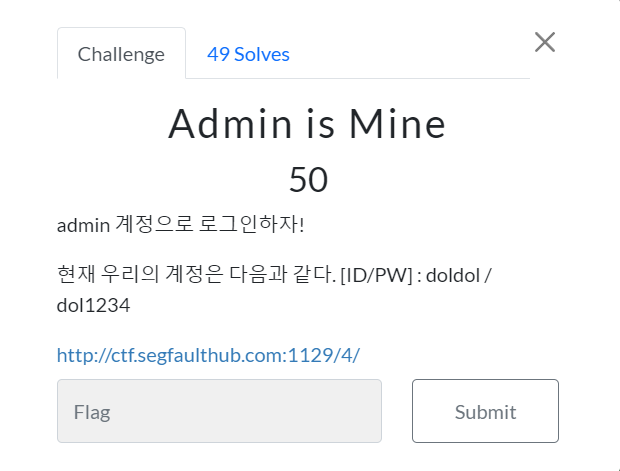Return to the Challenge description tab
The image size is (620, 471).
click(121, 53)
